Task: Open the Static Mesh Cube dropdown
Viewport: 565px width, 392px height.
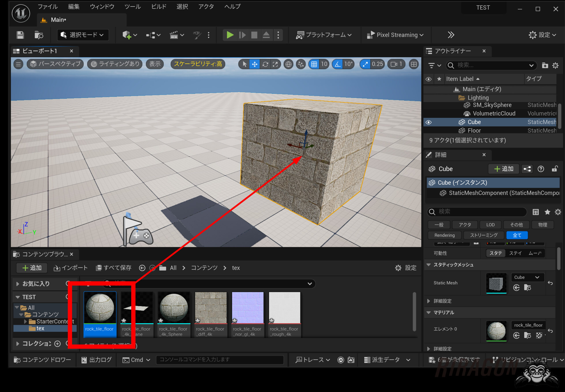Action: tap(528, 277)
